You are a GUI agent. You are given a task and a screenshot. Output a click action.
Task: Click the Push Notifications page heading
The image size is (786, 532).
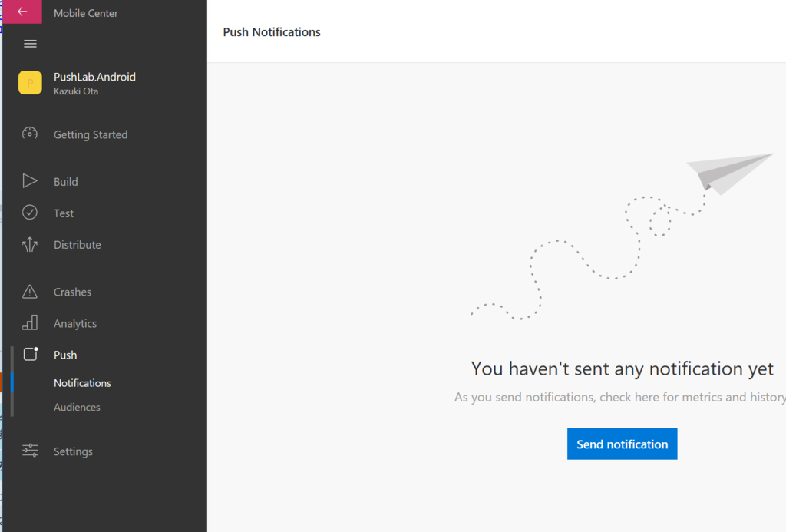click(x=272, y=32)
